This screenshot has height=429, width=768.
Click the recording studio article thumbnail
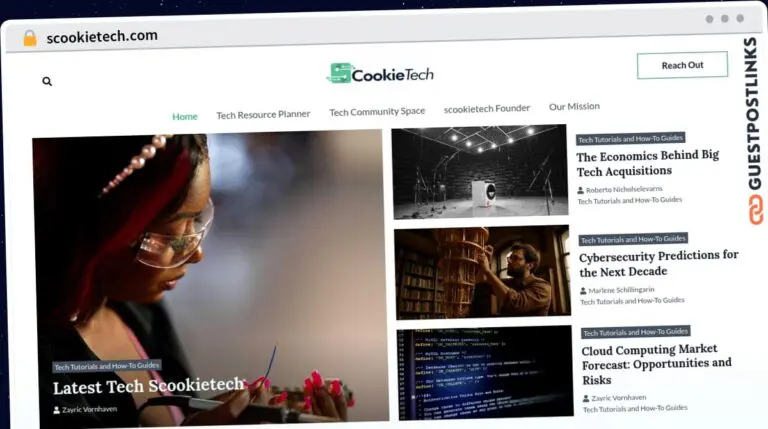click(480, 171)
